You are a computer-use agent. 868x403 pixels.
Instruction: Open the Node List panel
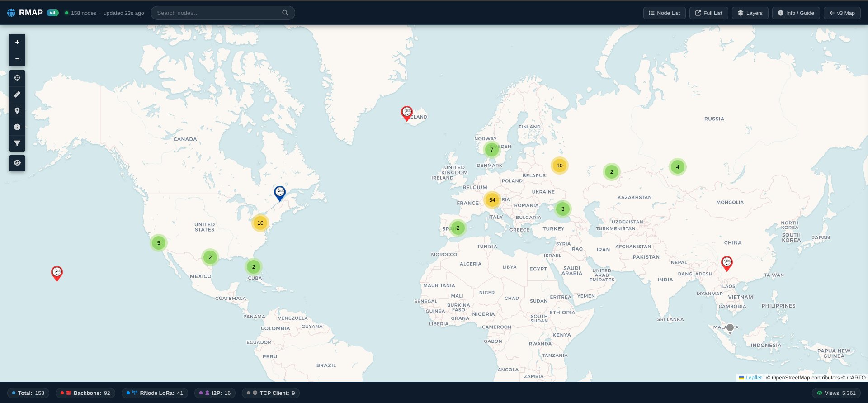(665, 13)
